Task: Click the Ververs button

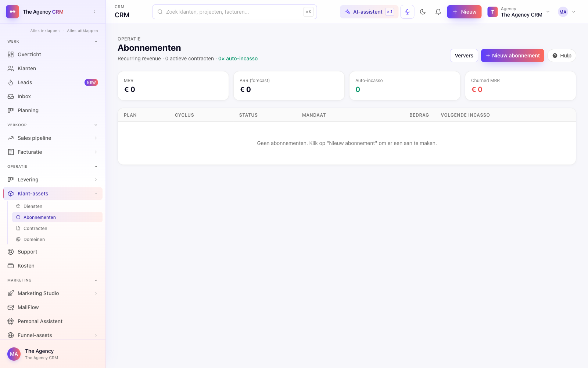Action: [464, 56]
